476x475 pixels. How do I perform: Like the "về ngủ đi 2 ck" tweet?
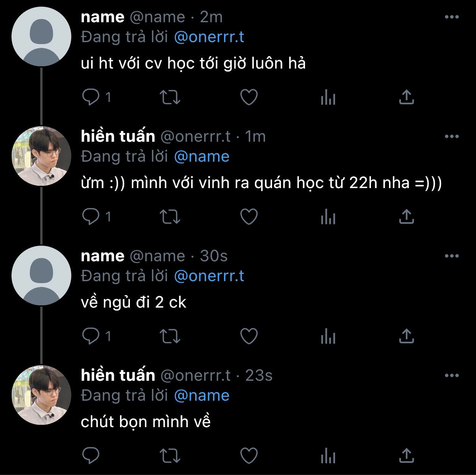tap(249, 336)
